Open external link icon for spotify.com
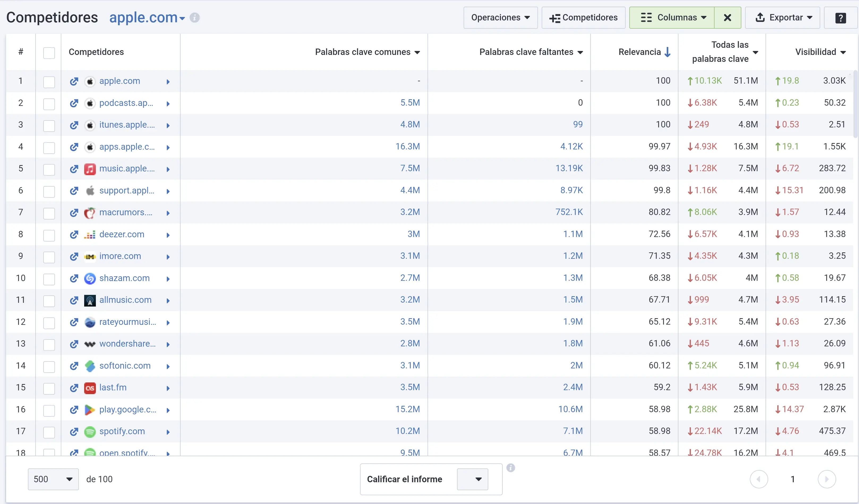 pyautogui.click(x=74, y=432)
